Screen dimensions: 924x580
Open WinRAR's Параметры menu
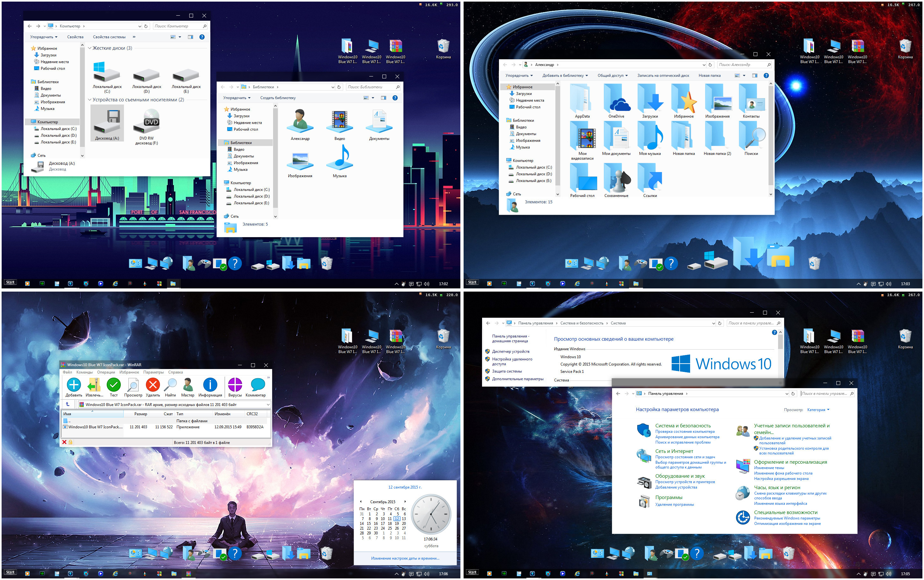click(x=153, y=372)
